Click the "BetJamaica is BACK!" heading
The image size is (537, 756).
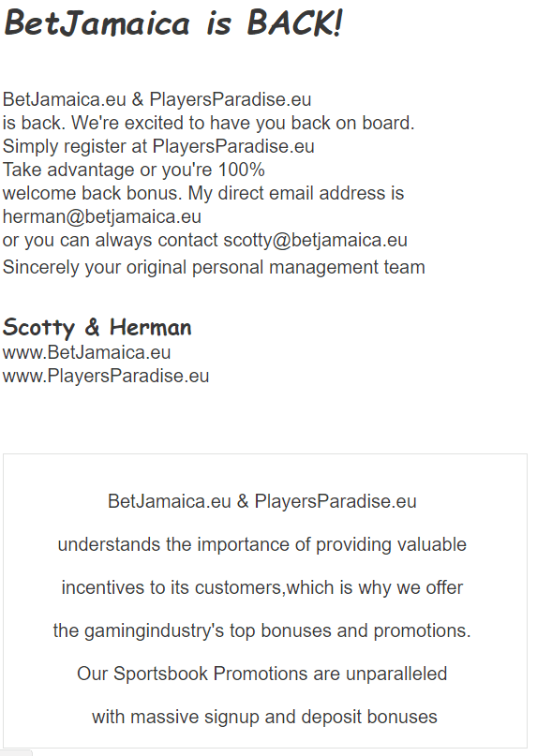tap(173, 23)
